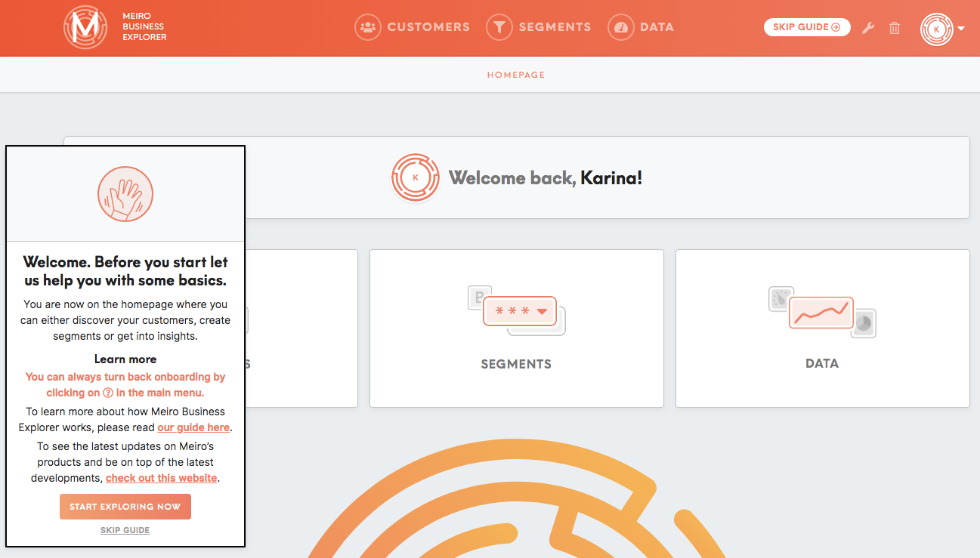Click the waving hand icon in guide
The height and width of the screenshot is (558, 980).
pyautogui.click(x=125, y=194)
